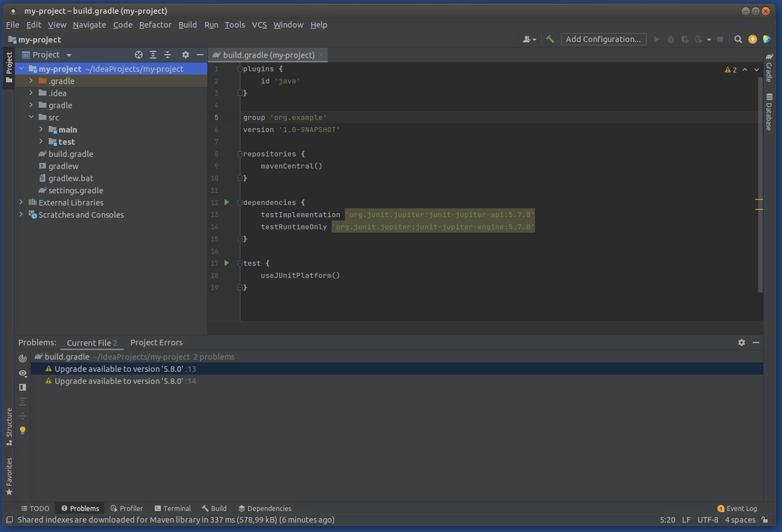Click the Debug bug icon

pyautogui.click(x=670, y=39)
